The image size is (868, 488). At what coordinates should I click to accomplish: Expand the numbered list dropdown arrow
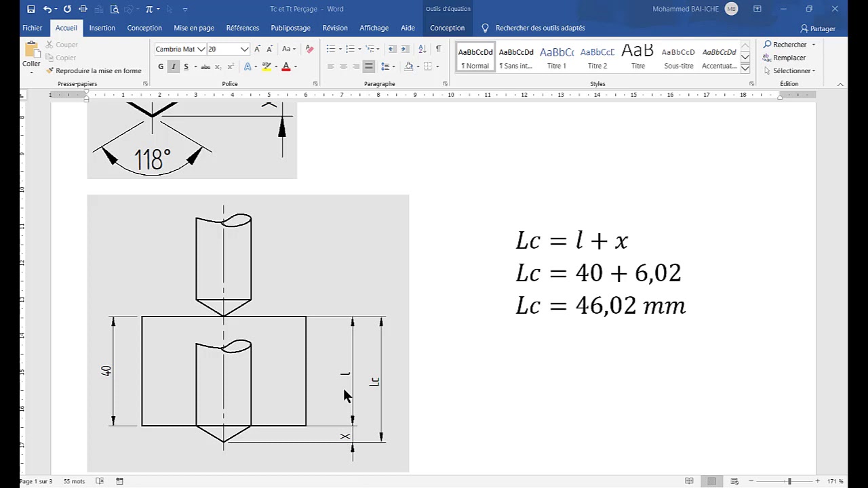click(x=359, y=49)
